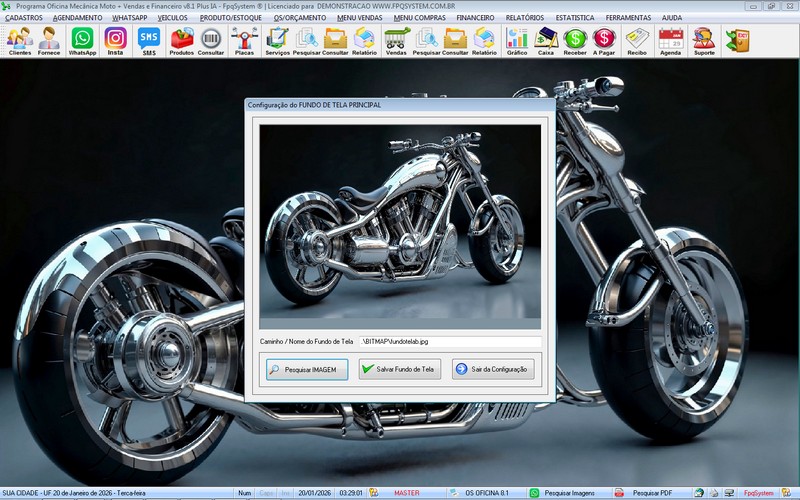Open the PRODUTO/ESTOQUE menu

pyautogui.click(x=231, y=17)
